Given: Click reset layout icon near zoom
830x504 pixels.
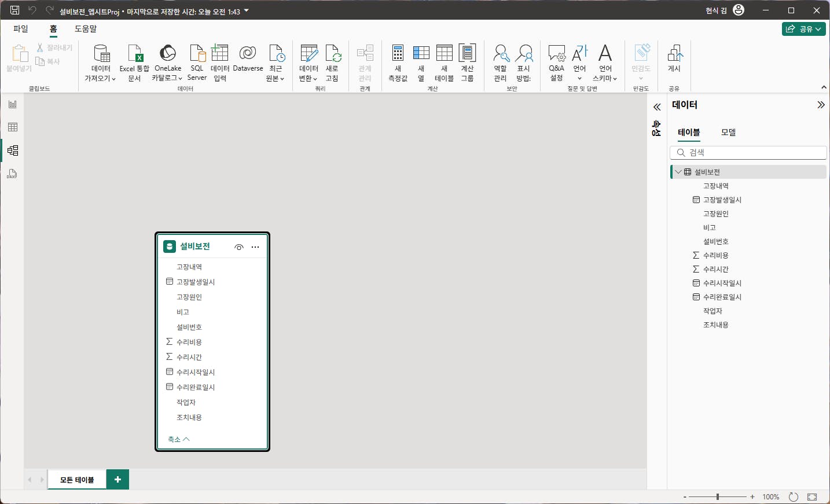Looking at the screenshot, I should coord(794,497).
